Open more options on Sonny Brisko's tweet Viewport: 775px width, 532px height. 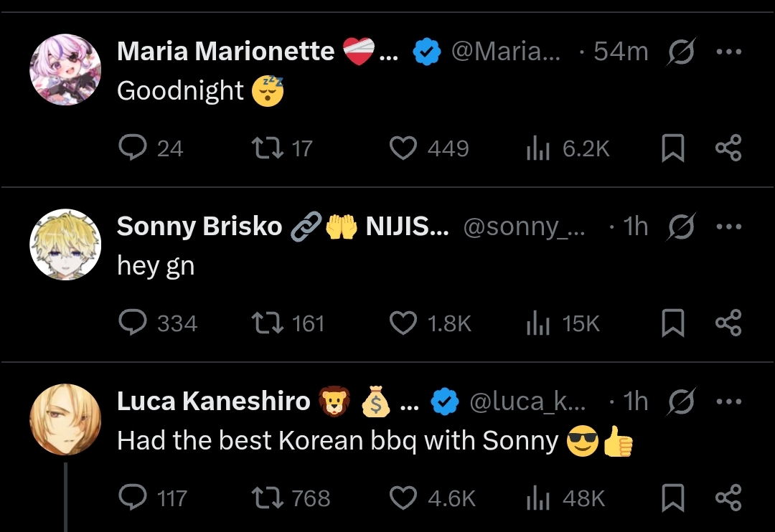728,227
